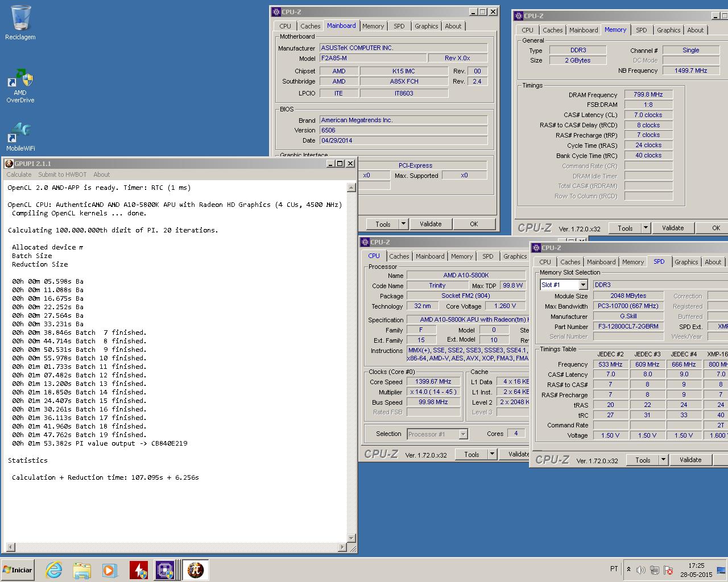The image size is (728, 582).
Task: Open the volume speaker tray icon
Action: pyautogui.click(x=641, y=570)
